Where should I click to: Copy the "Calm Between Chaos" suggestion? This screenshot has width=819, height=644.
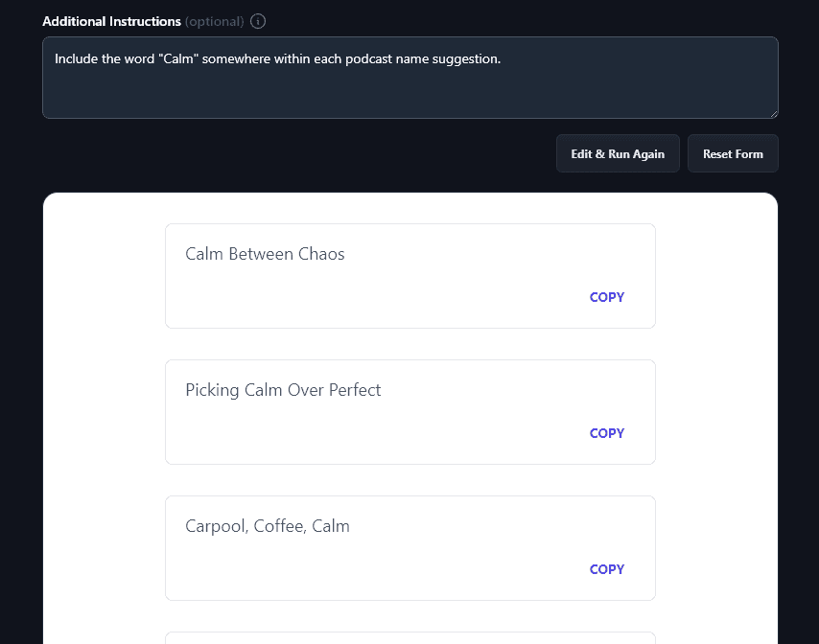click(606, 297)
